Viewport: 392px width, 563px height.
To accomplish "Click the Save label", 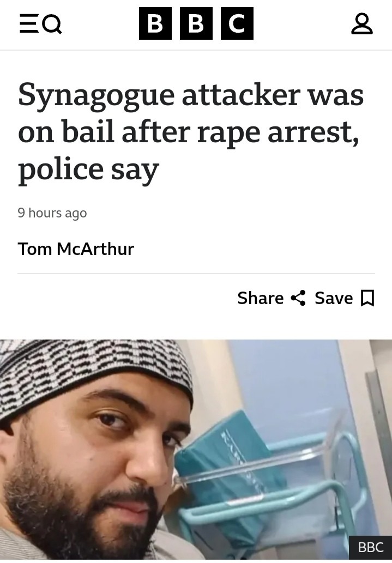I will point(334,298).
